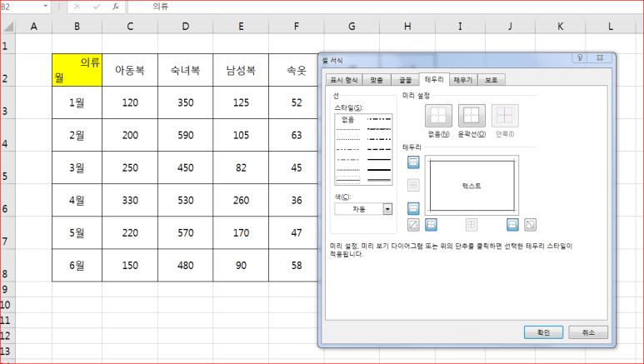Select the 숙녀복 header cell
644x364 pixels.
coord(185,70)
